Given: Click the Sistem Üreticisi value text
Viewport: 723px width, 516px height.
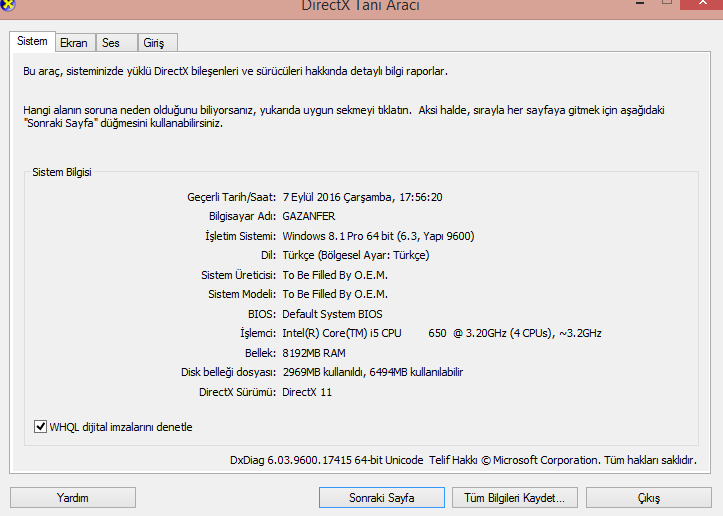Looking at the screenshot, I should click(335, 275).
